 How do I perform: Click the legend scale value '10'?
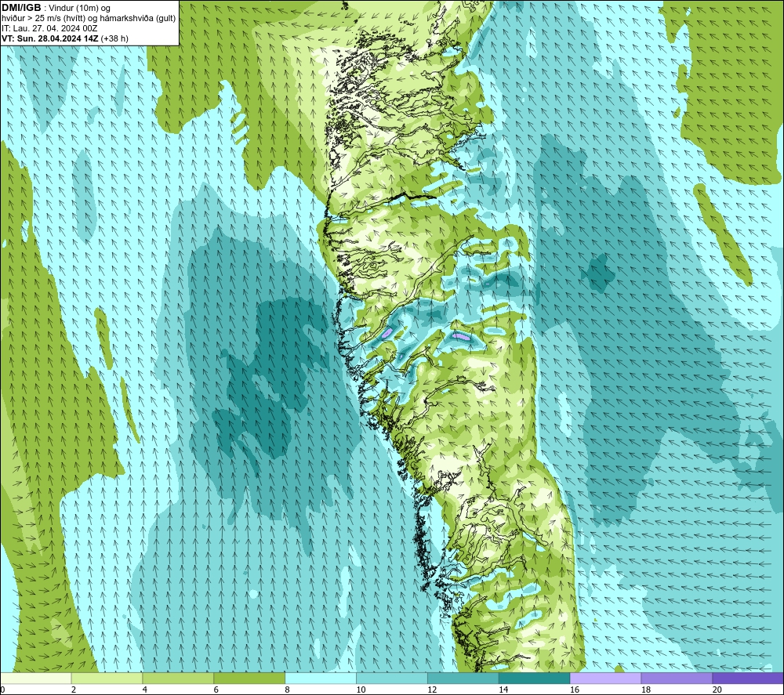tap(361, 690)
